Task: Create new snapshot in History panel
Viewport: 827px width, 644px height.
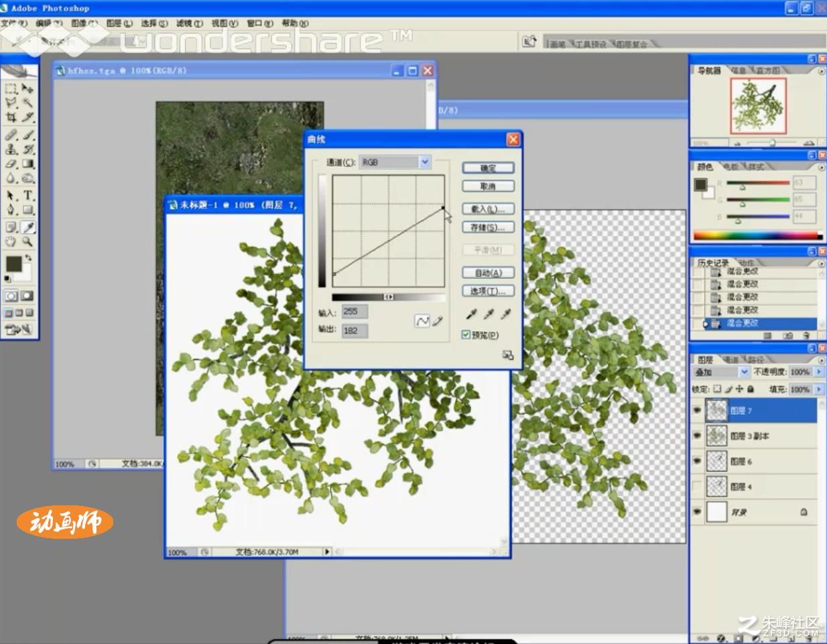Action: coord(788,335)
